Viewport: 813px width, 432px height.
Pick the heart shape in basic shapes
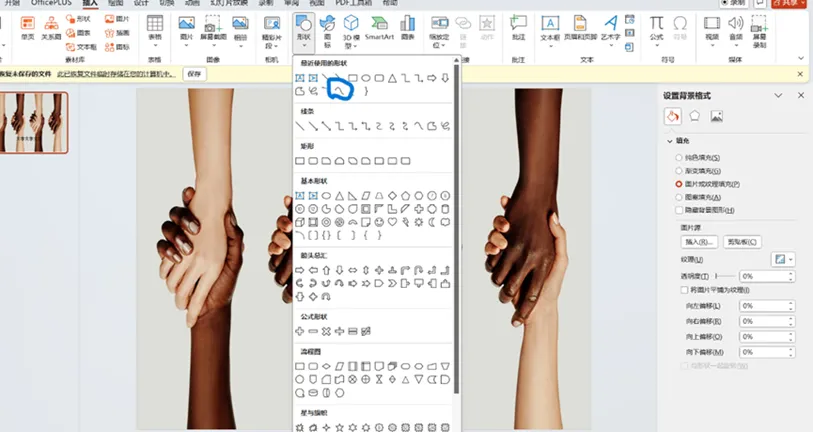pyautogui.click(x=393, y=222)
